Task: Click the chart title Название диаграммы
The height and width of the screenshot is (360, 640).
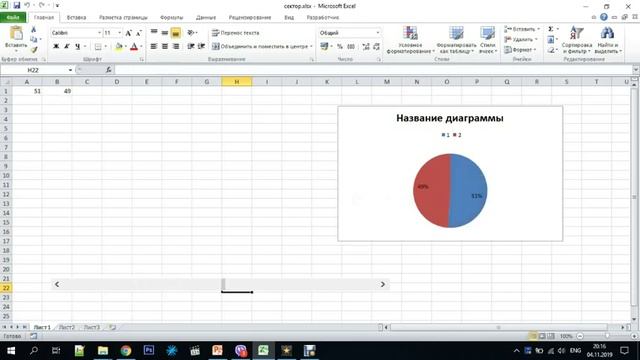Action: coord(450,118)
